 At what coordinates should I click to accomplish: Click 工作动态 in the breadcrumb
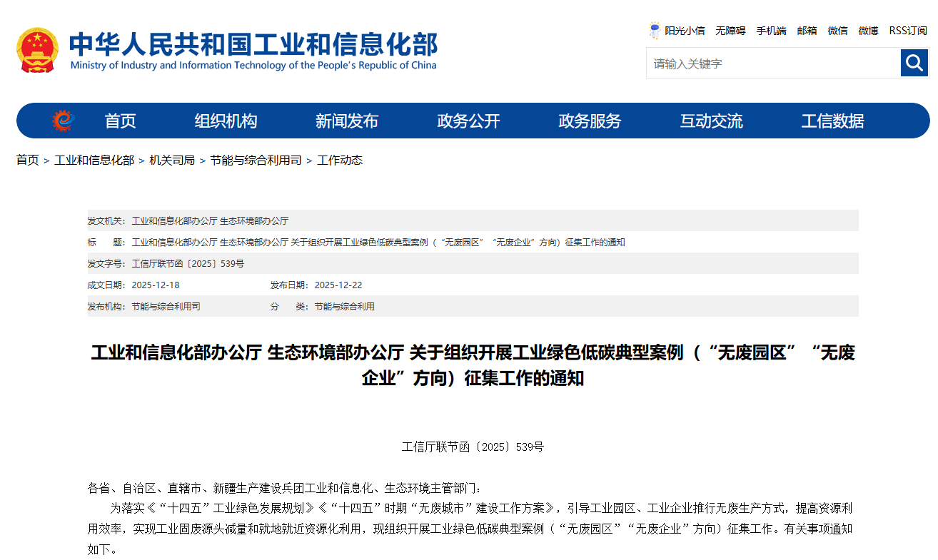pyautogui.click(x=340, y=160)
